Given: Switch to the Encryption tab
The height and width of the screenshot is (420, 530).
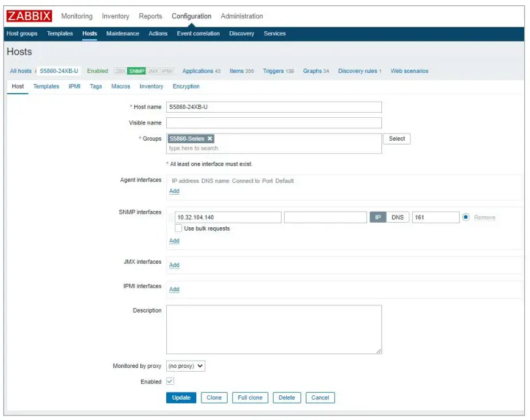Looking at the screenshot, I should tap(186, 86).
